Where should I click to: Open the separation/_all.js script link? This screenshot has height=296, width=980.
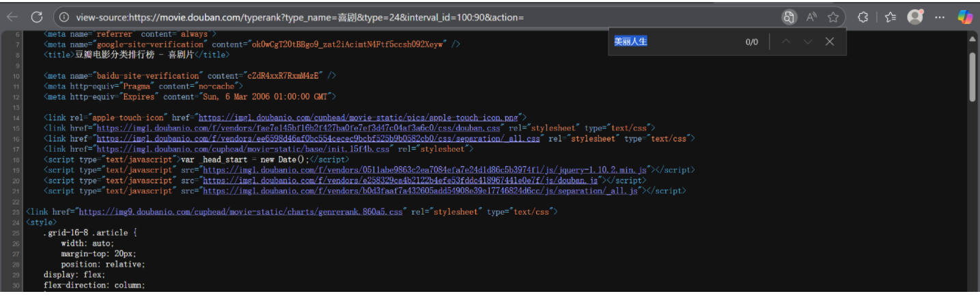point(420,191)
